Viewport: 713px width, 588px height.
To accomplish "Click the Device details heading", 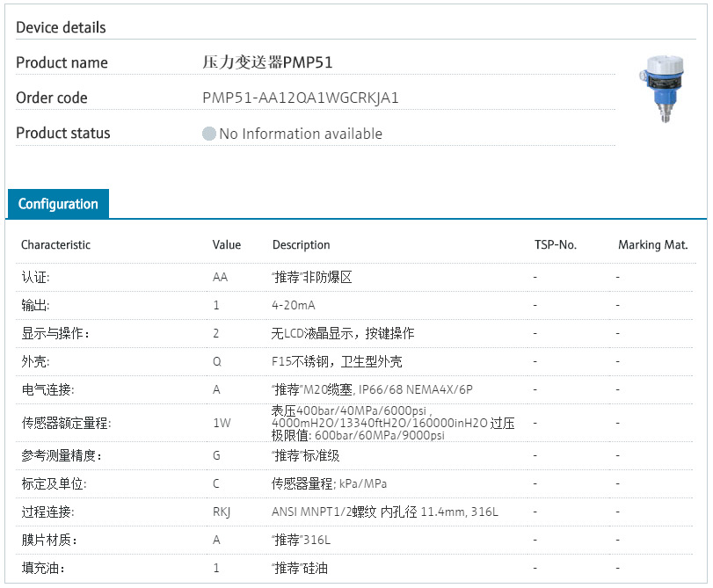I will [61, 27].
